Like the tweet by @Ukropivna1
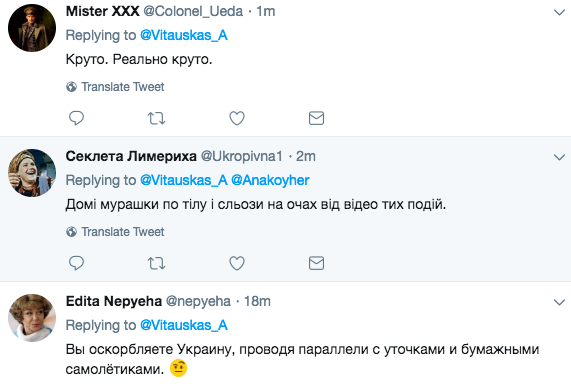Image resolution: width=571 pixels, height=384 pixels. 237,263
